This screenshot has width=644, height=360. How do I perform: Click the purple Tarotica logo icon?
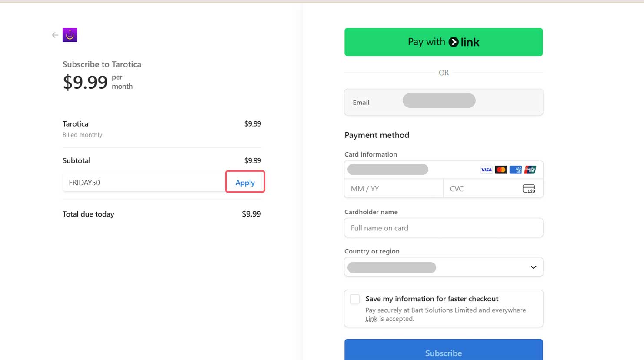point(70,35)
